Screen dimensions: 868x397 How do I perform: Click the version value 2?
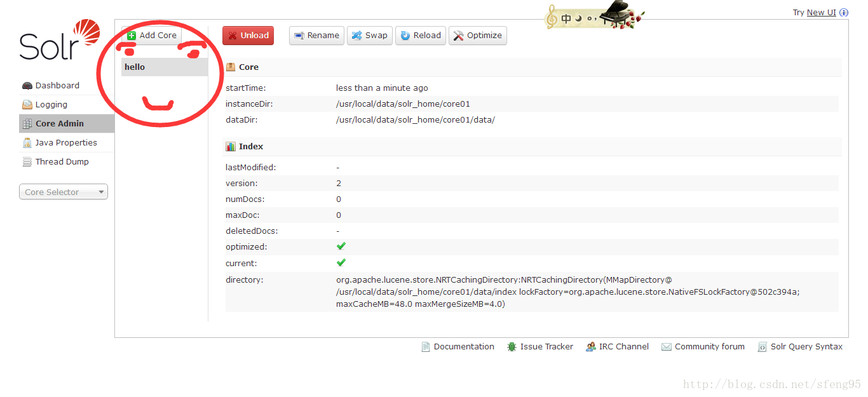pos(339,184)
